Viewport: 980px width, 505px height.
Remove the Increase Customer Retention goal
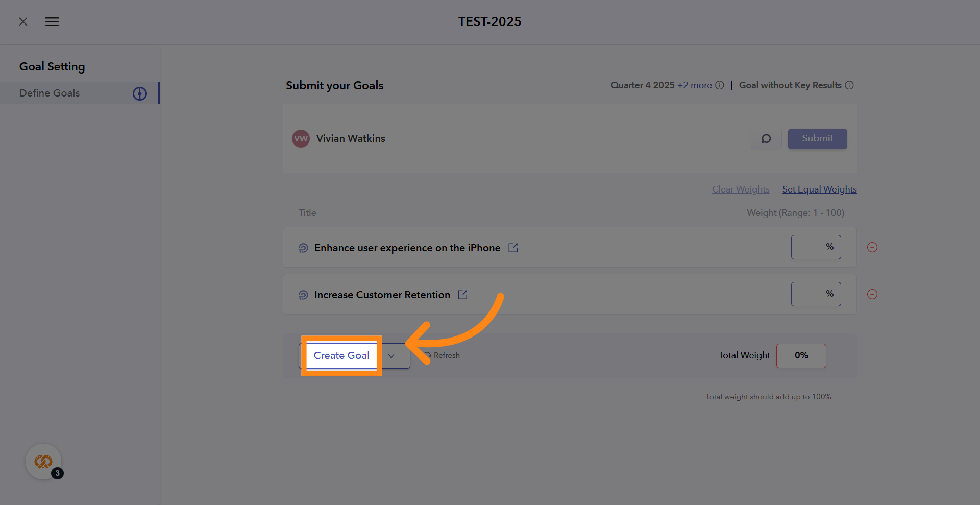point(872,294)
